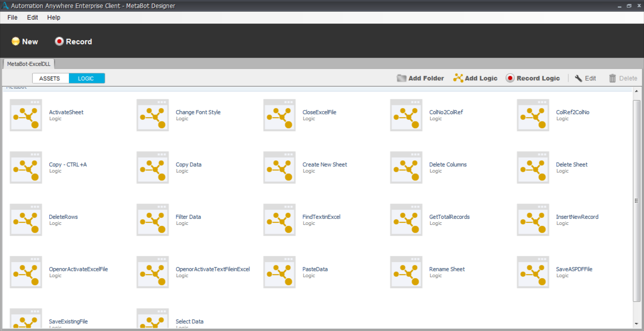Click the Filter Data label

click(188, 217)
